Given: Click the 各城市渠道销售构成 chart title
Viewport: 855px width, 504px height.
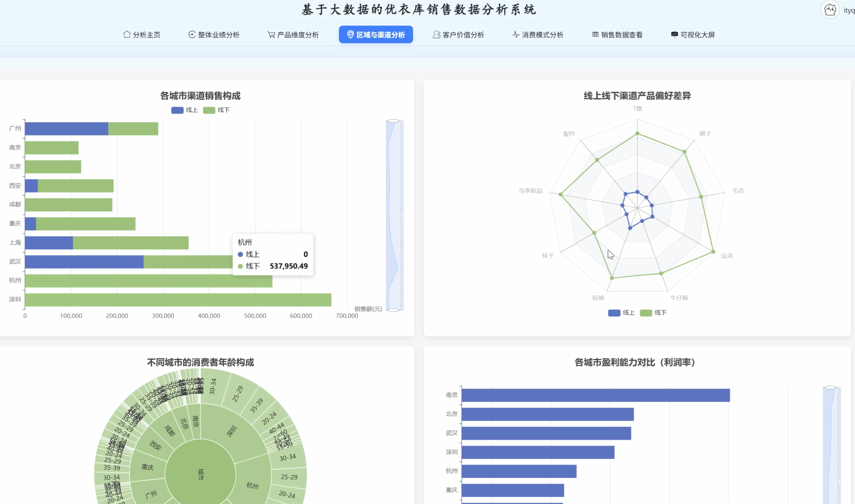Looking at the screenshot, I should [x=200, y=96].
